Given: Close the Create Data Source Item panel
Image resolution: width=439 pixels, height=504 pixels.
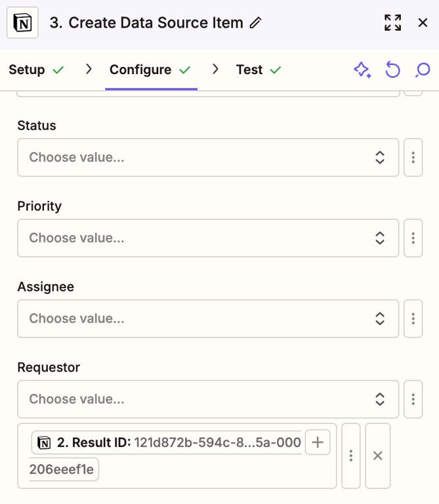Looking at the screenshot, I should pyautogui.click(x=423, y=23).
